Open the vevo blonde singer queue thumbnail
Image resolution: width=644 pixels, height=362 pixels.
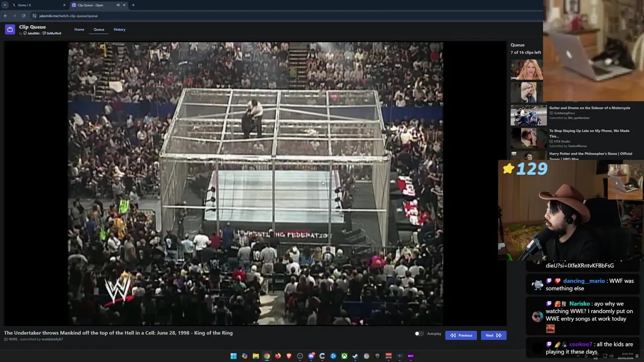527,69
